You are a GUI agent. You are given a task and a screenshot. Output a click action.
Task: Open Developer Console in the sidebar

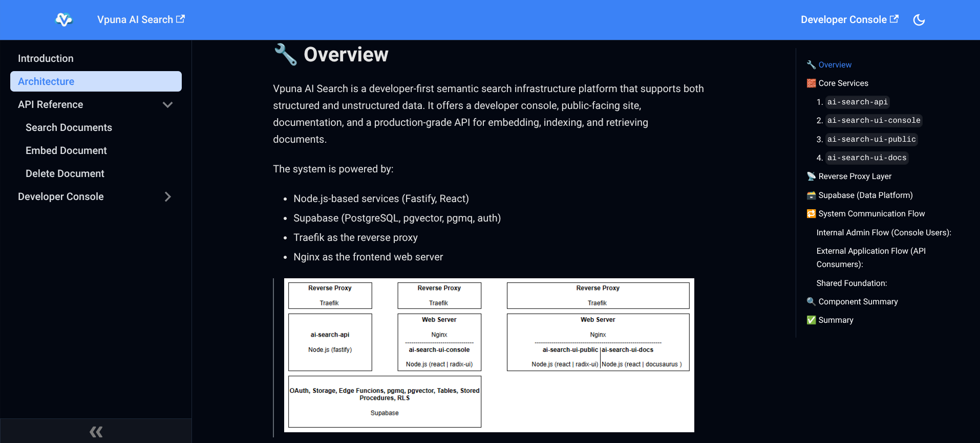click(x=60, y=196)
